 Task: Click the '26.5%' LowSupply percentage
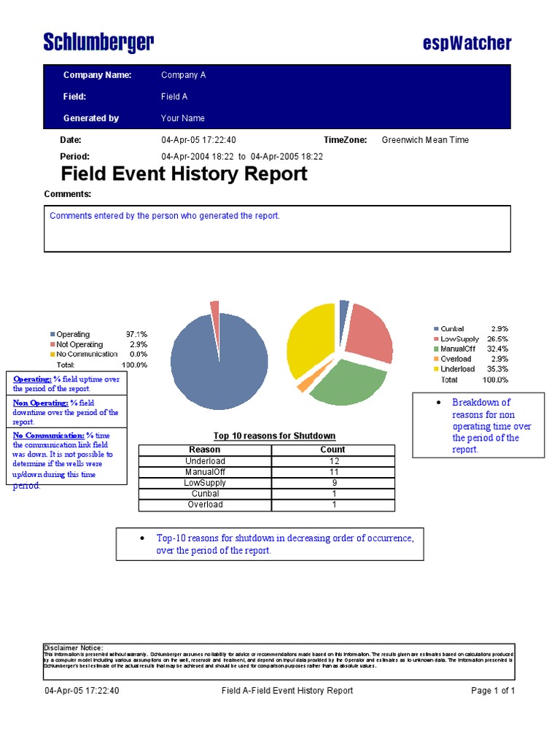pos(497,338)
